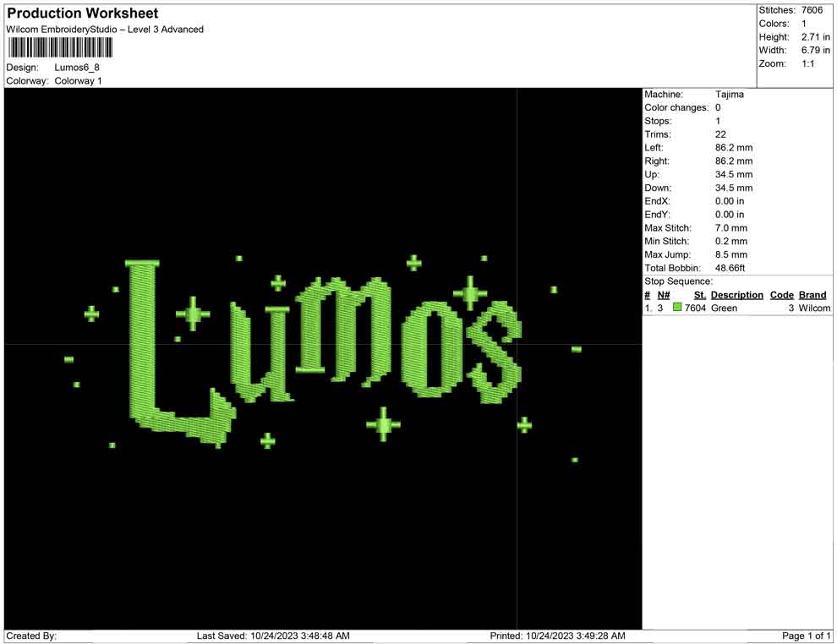
Task: Click the 'Brand' column header
Action: pos(812,295)
